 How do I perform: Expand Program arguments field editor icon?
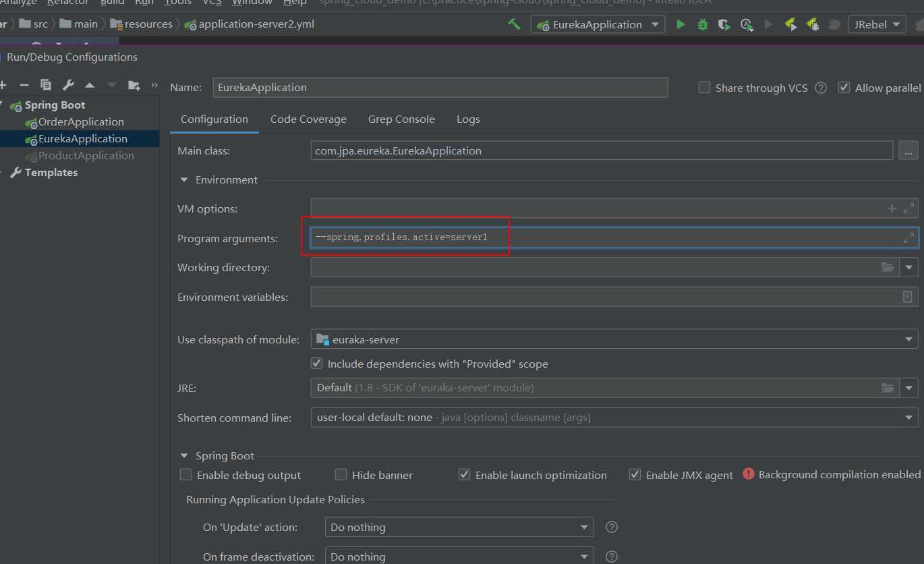point(908,237)
